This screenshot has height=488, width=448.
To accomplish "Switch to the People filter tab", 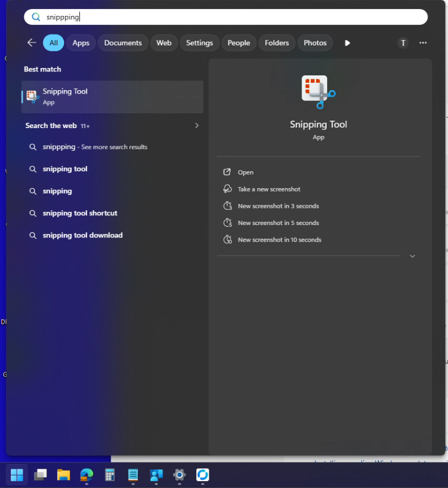I will (x=239, y=43).
